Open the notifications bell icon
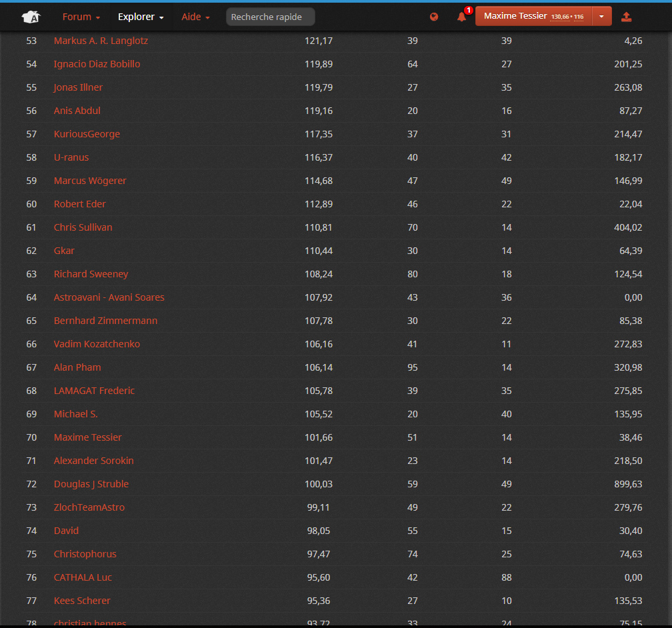The height and width of the screenshot is (628, 672). [461, 17]
